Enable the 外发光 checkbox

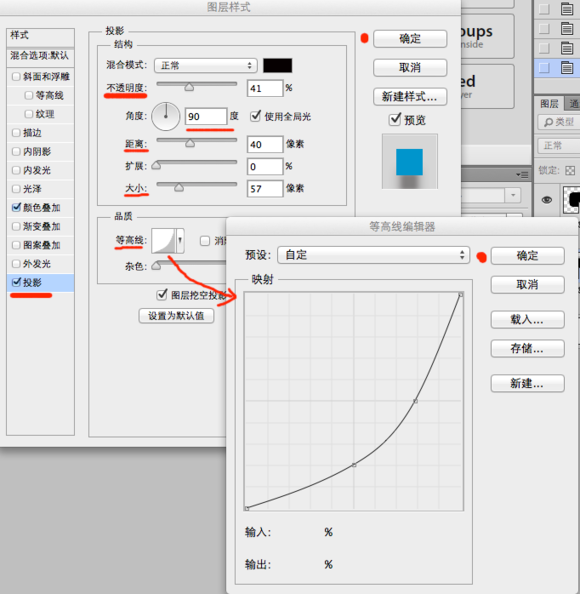coord(16,264)
